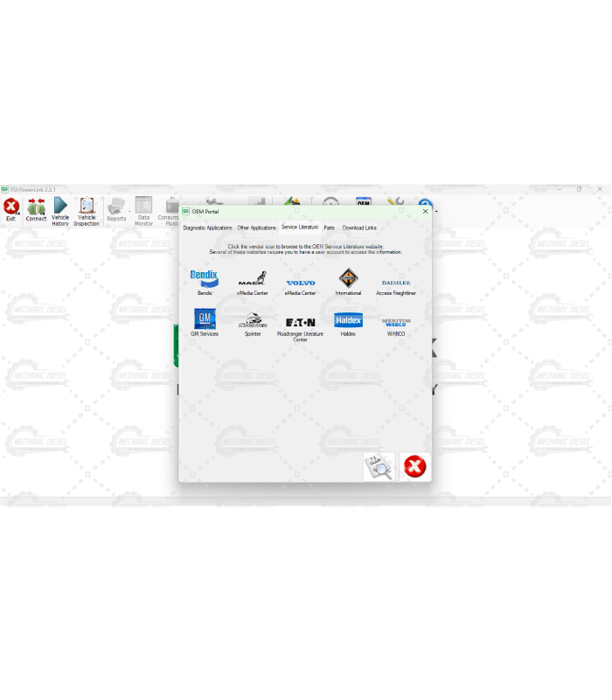Image resolution: width=612 pixels, height=700 pixels.
Task: Open Vehicle History from the toolbar
Action: [60, 210]
